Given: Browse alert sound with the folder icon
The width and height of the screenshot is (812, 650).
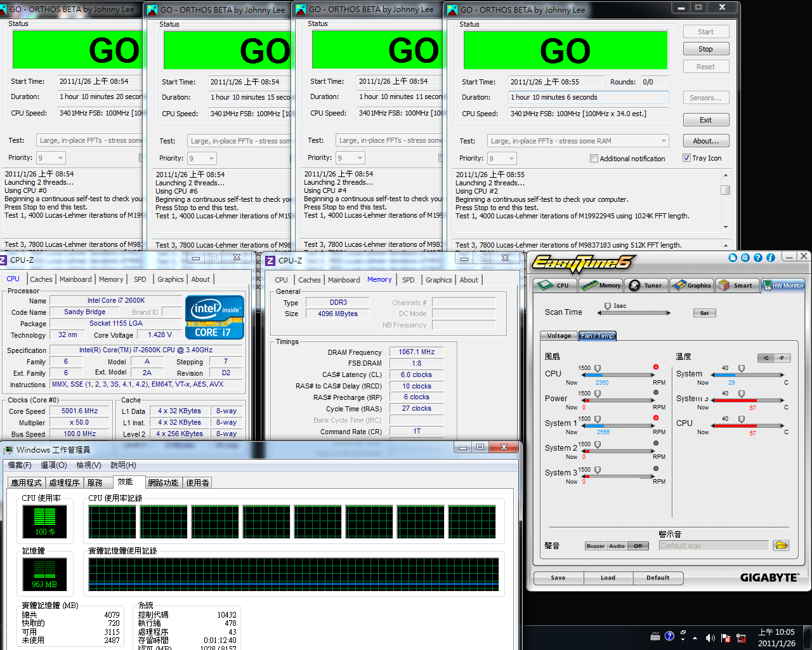Looking at the screenshot, I should (782, 545).
